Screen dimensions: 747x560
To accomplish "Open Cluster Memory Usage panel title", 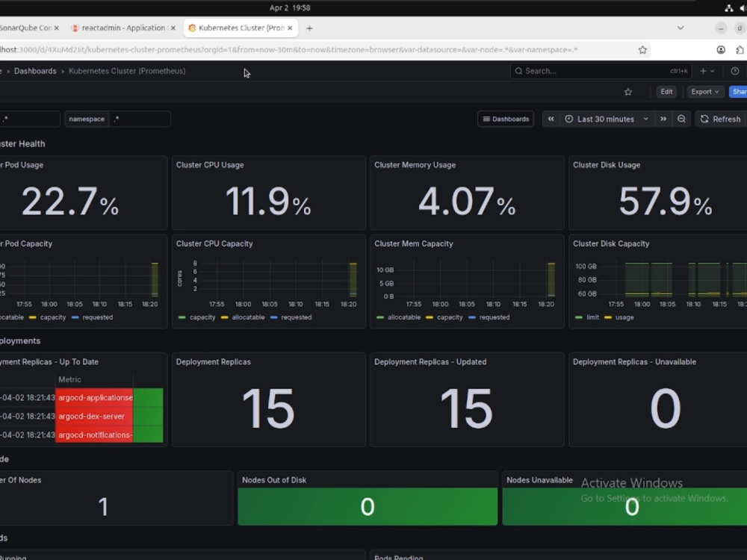I will pos(415,165).
